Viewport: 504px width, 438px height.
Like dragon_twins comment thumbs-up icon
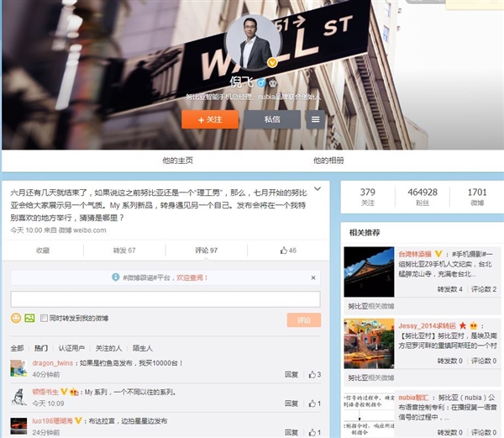click(x=312, y=374)
